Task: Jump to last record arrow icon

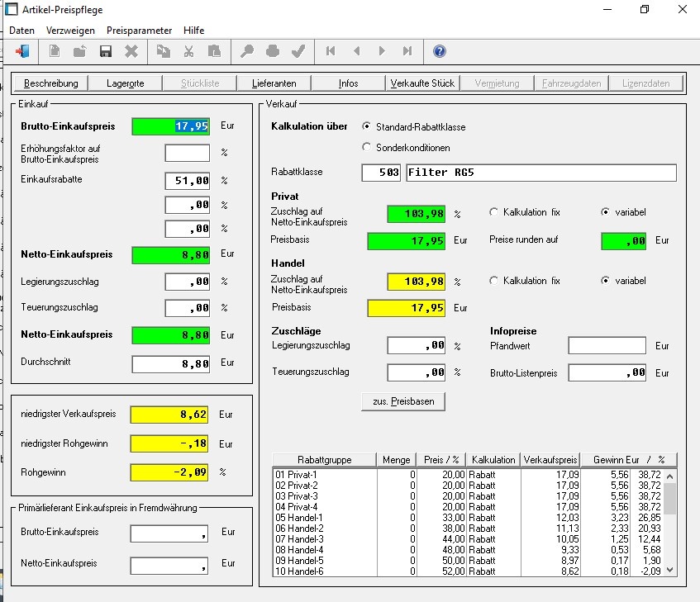Action: [407, 51]
